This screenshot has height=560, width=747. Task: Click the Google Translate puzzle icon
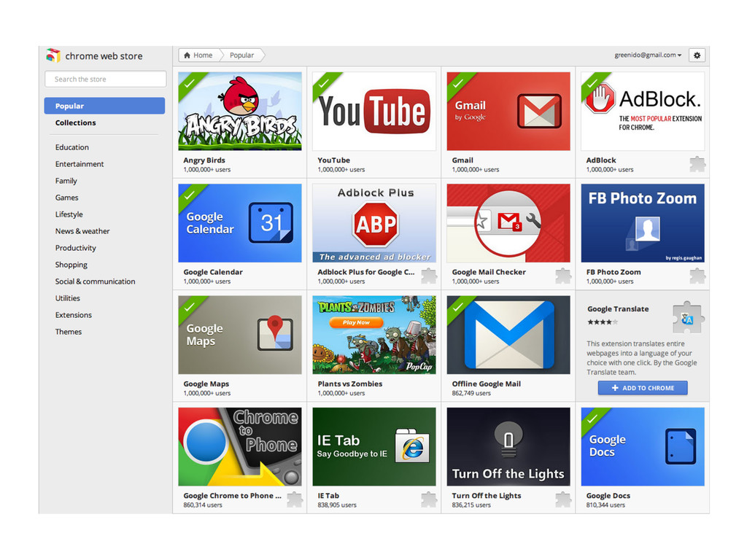[x=688, y=318]
